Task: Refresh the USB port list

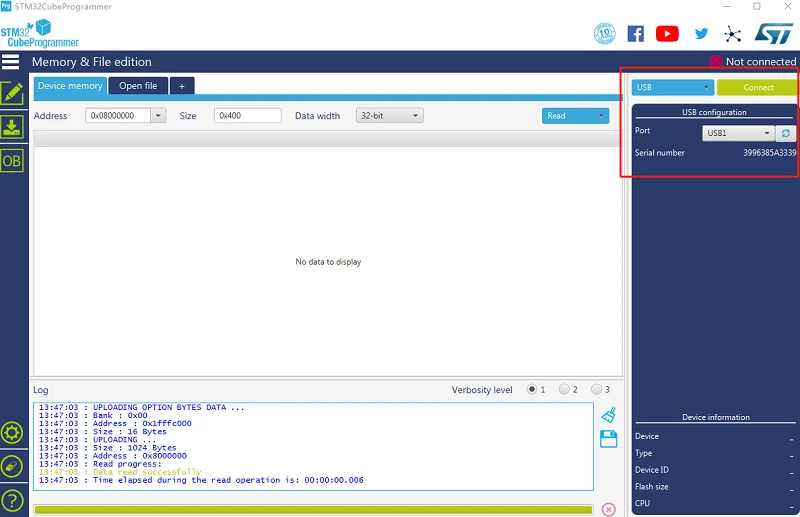Action: point(785,133)
